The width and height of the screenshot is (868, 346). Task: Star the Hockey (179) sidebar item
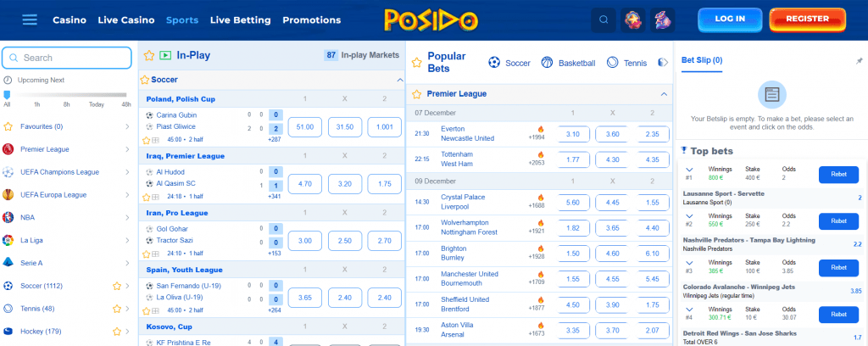[x=117, y=332]
